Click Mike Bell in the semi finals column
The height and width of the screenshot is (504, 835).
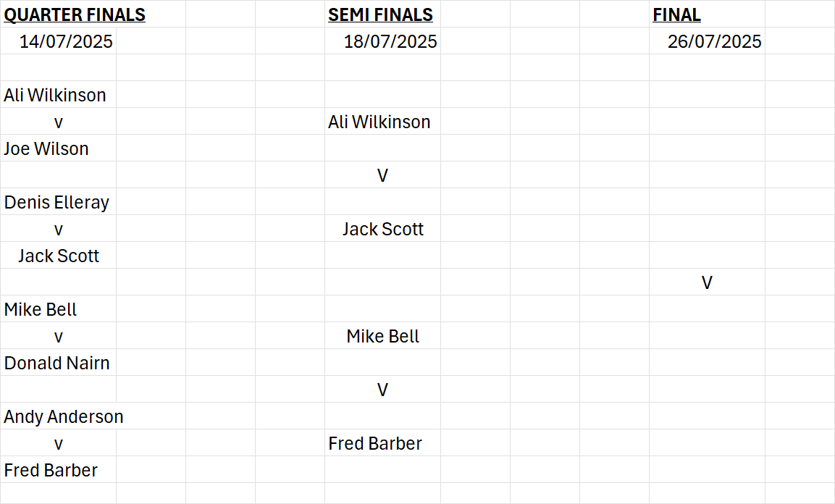point(383,336)
